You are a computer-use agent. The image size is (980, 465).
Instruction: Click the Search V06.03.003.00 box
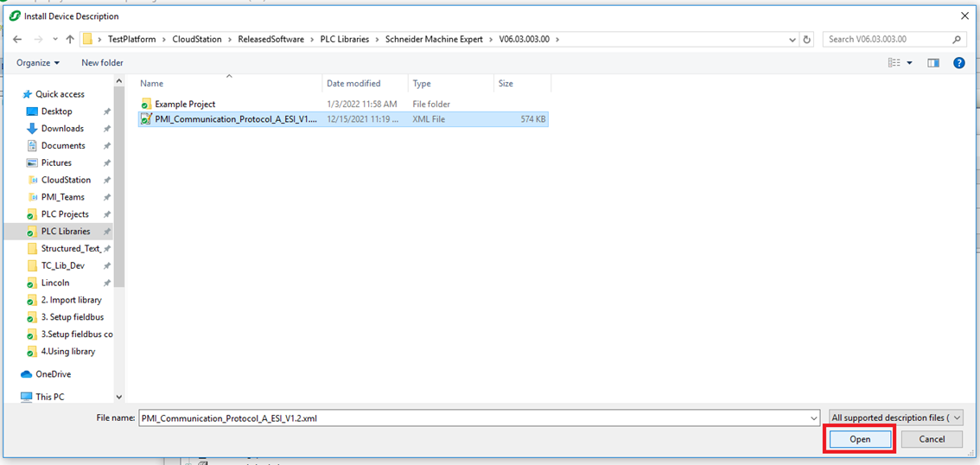click(888, 40)
